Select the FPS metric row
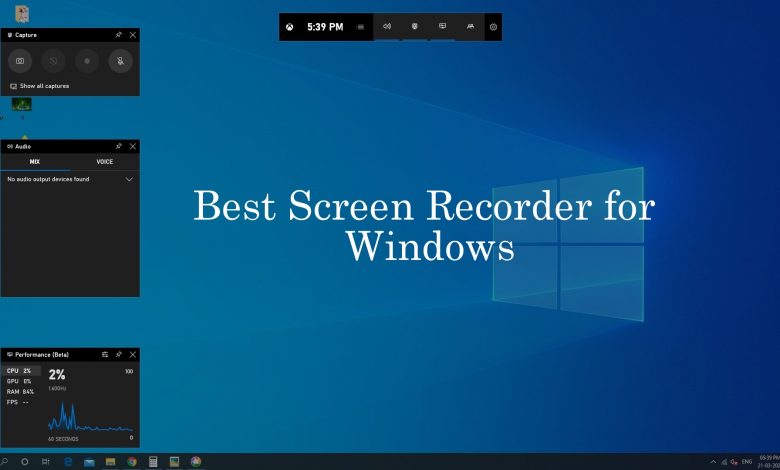 21,402
